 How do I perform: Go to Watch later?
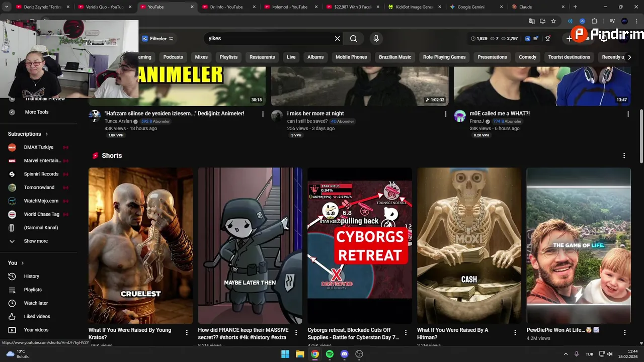click(36, 303)
